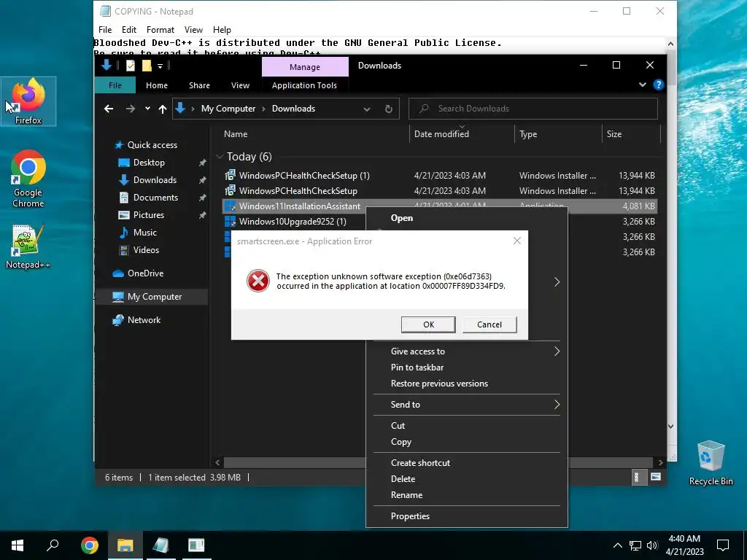This screenshot has width=747, height=560.
Task: Click the Windows Start button
Action: point(18,545)
